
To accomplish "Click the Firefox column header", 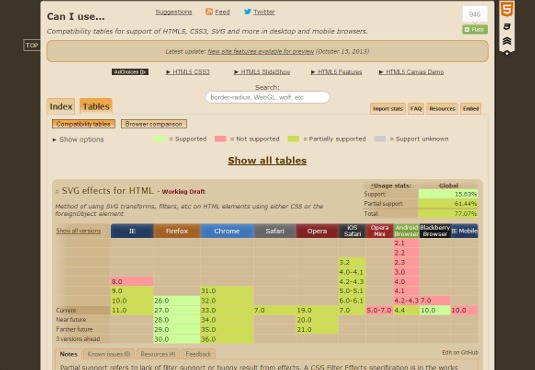I will [177, 231].
